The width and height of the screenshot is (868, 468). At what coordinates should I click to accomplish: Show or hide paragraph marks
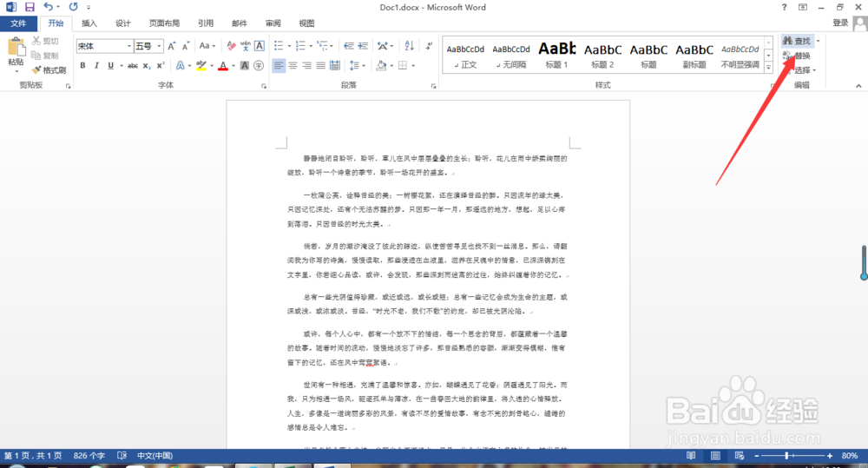click(x=429, y=46)
